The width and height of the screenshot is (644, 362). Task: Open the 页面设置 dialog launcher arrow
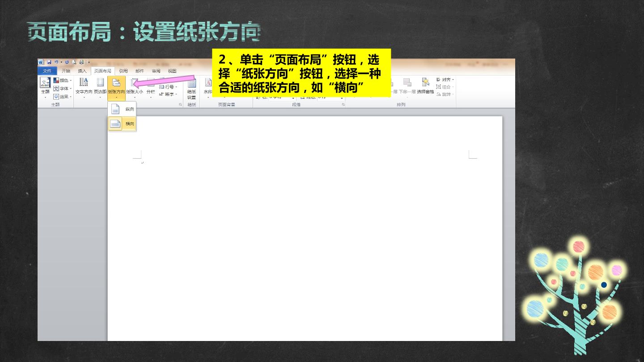coord(181,105)
